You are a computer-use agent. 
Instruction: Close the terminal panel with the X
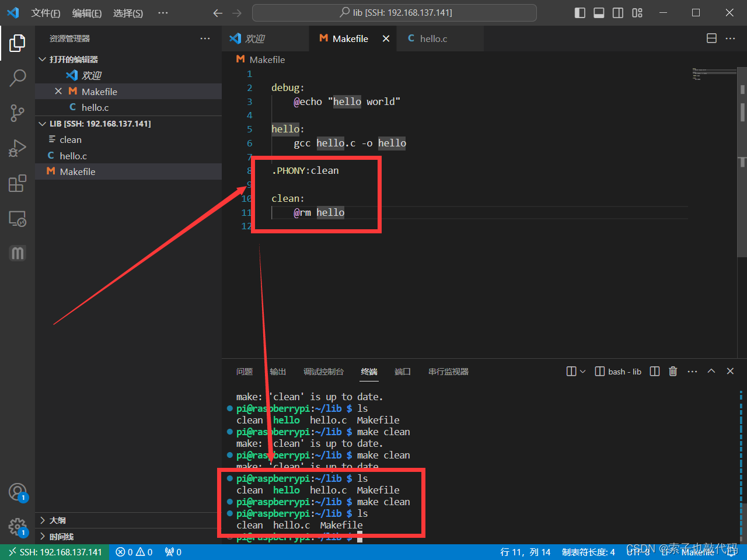(x=730, y=371)
